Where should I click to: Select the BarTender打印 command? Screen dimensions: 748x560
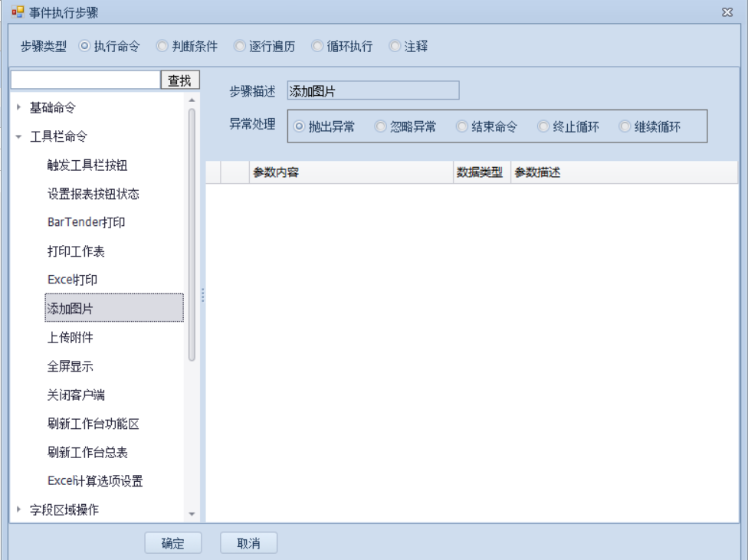[86, 223]
